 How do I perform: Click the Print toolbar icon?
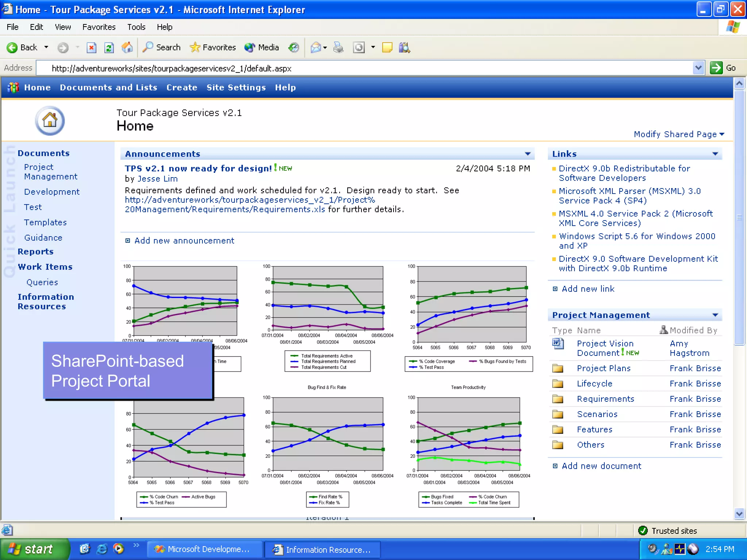click(x=338, y=47)
